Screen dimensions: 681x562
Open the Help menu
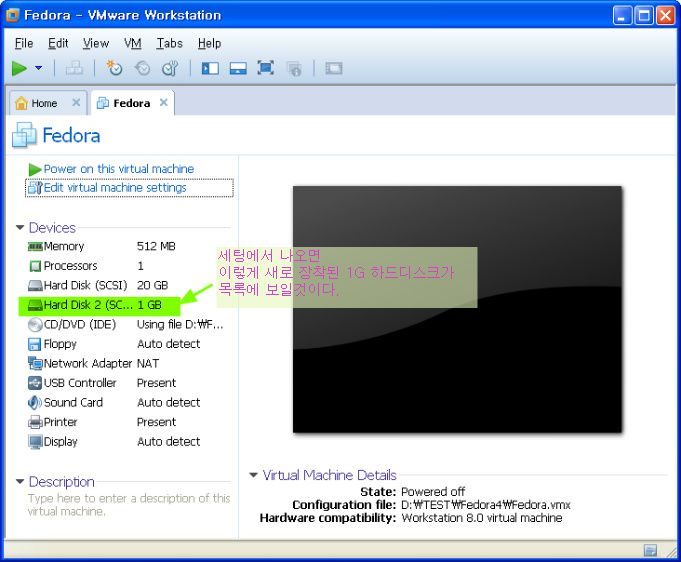(209, 43)
